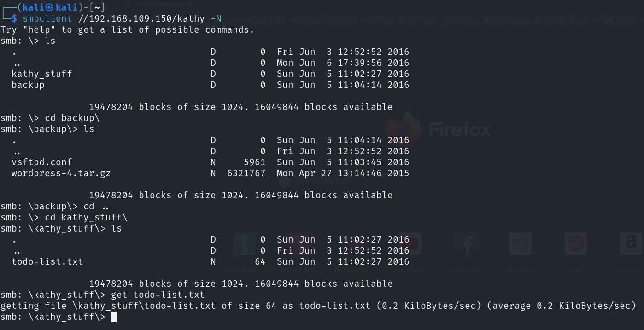Click the faint Search the web field
644x330 pixels.
[437, 182]
